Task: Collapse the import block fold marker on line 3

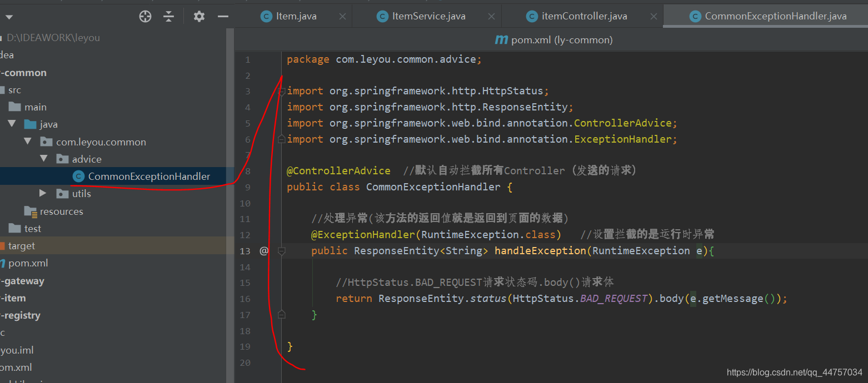Action: 281,92
